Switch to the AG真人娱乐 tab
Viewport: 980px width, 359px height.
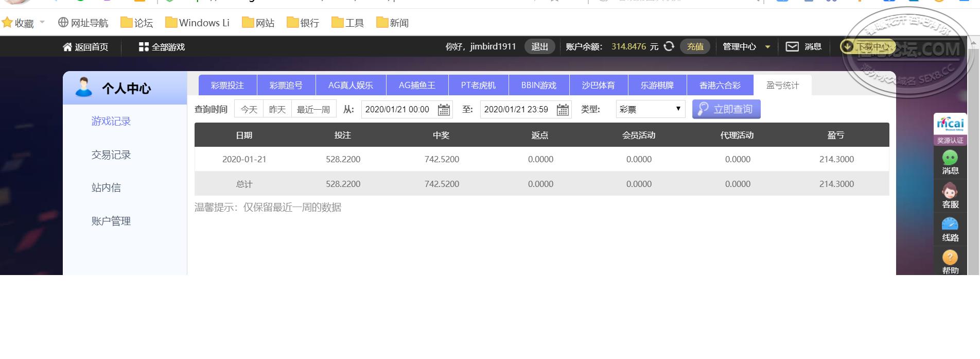(351, 85)
